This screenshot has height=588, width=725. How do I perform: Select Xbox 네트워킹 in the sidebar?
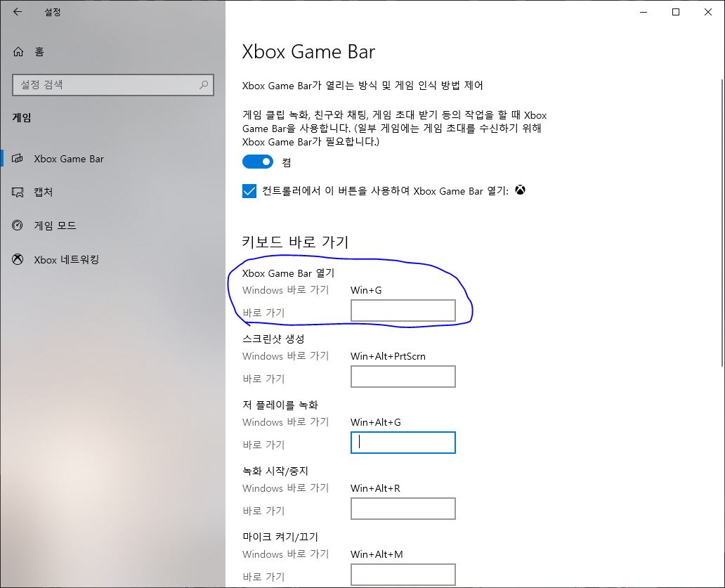pos(112,259)
